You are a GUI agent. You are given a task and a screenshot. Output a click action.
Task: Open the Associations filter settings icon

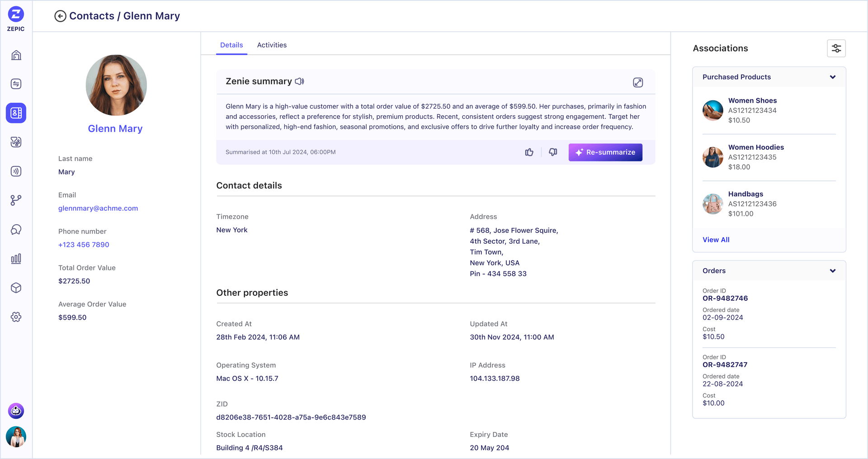pos(836,48)
